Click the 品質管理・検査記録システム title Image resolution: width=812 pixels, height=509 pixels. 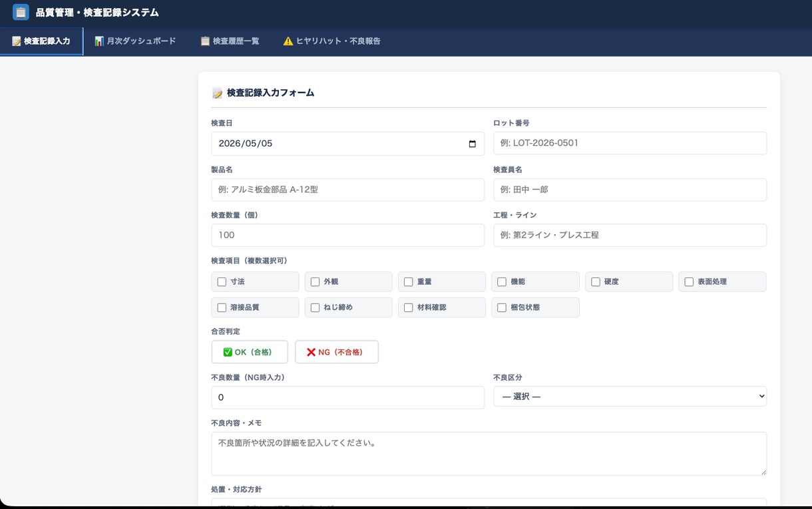(97, 12)
